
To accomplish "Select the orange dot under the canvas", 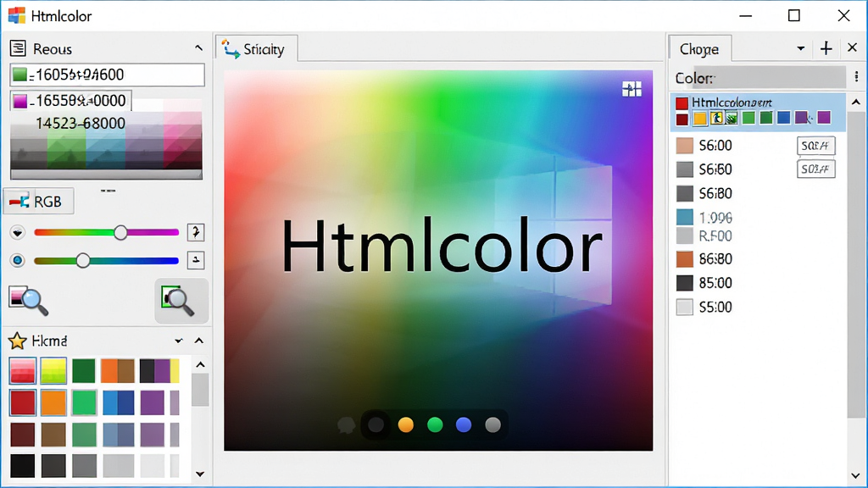I will [x=406, y=424].
